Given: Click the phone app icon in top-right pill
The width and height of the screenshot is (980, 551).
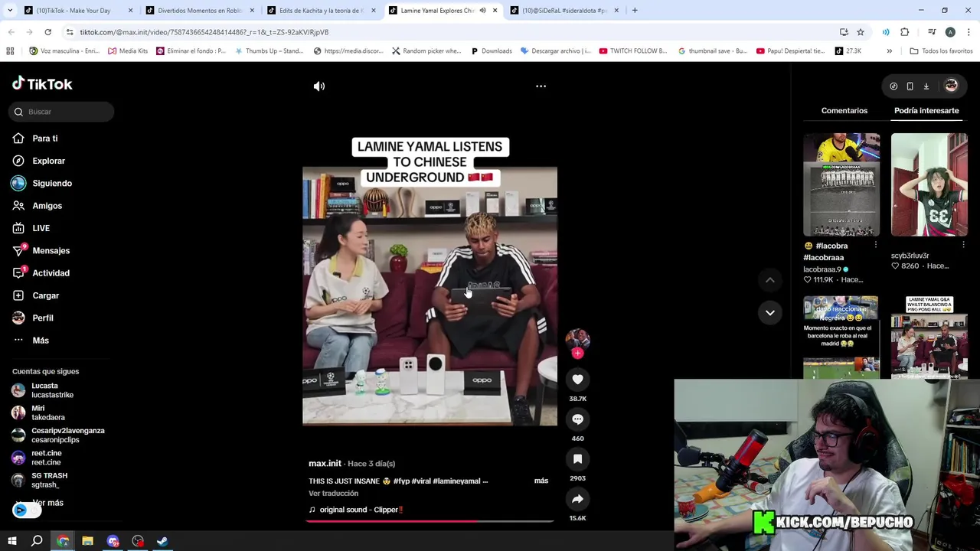Looking at the screenshot, I should pyautogui.click(x=910, y=86).
